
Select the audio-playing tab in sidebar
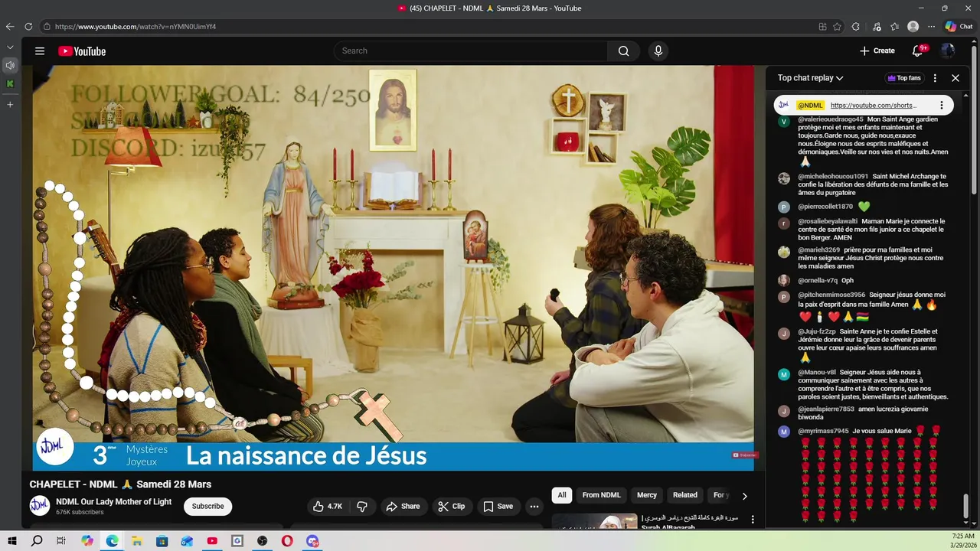click(x=10, y=65)
